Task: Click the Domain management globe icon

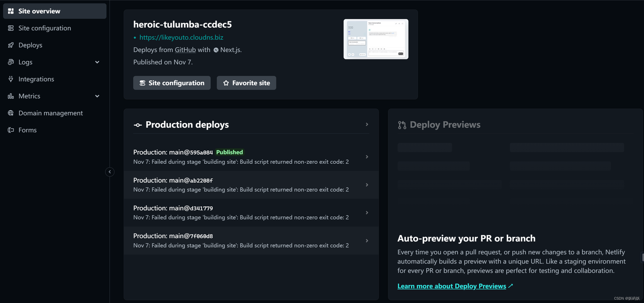Action: [x=11, y=113]
